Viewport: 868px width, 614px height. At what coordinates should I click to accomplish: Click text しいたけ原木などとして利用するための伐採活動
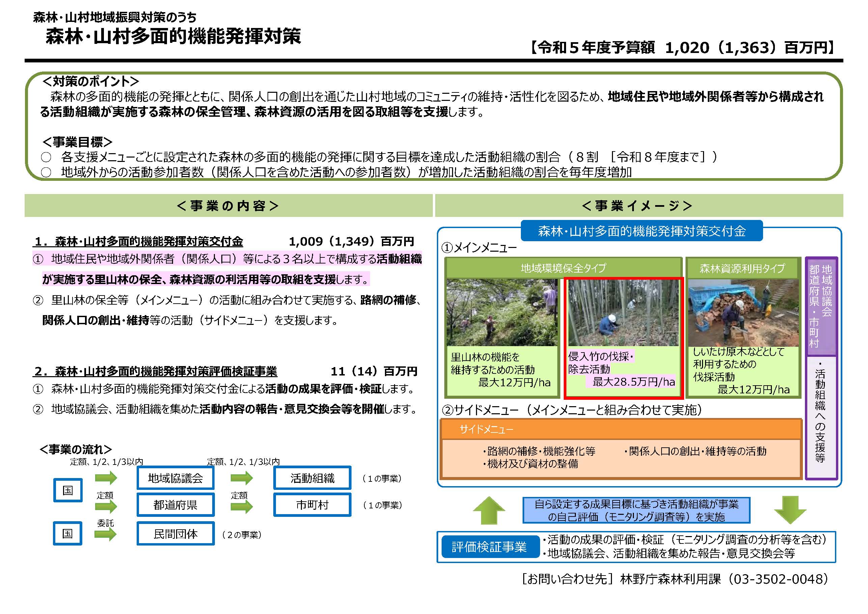click(x=739, y=364)
